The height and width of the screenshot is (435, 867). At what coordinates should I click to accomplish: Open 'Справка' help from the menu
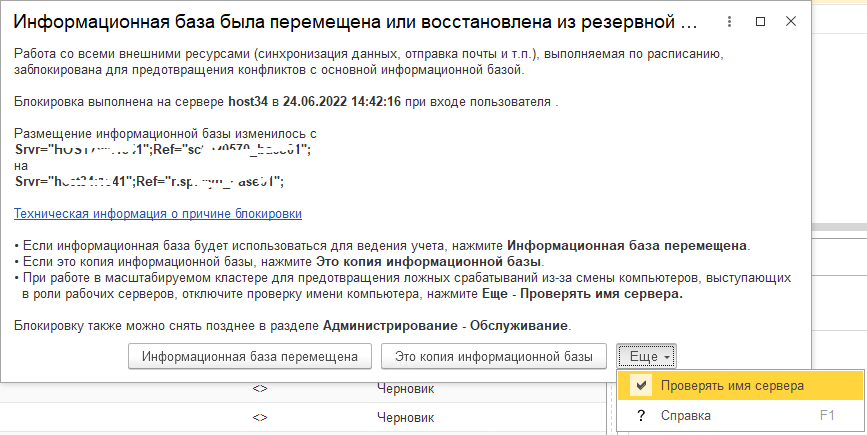pos(685,415)
